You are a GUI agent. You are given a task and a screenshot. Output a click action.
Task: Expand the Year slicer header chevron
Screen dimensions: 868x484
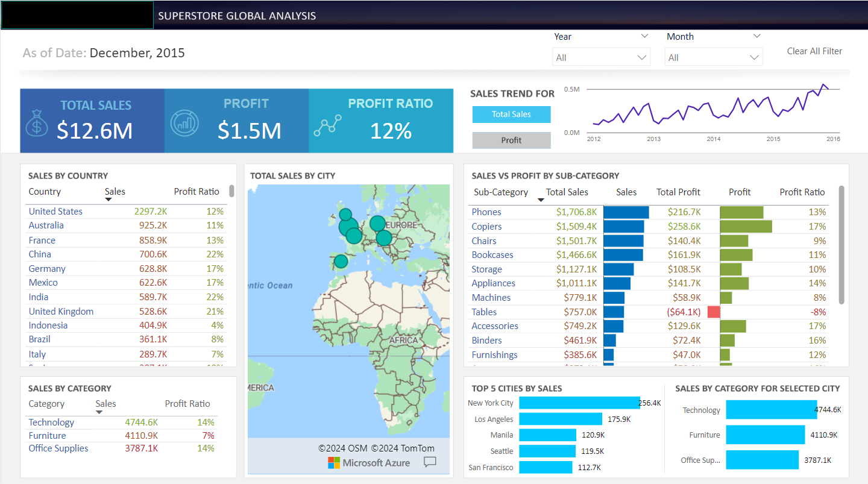pos(644,37)
